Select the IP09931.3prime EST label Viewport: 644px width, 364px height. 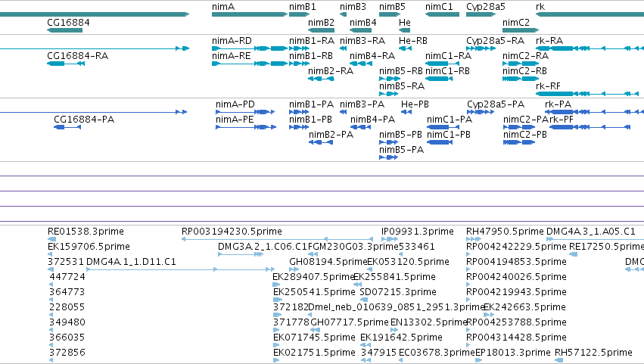pos(417,232)
